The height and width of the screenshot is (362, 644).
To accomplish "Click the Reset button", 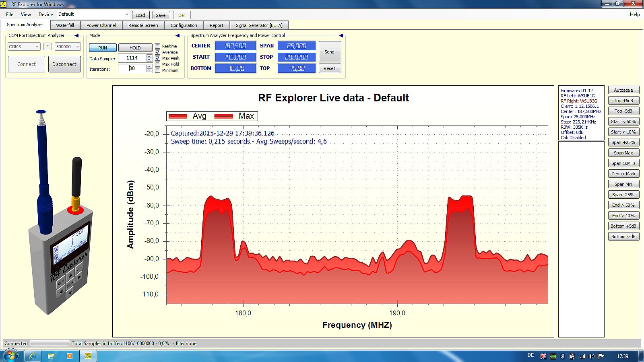I will (x=330, y=68).
